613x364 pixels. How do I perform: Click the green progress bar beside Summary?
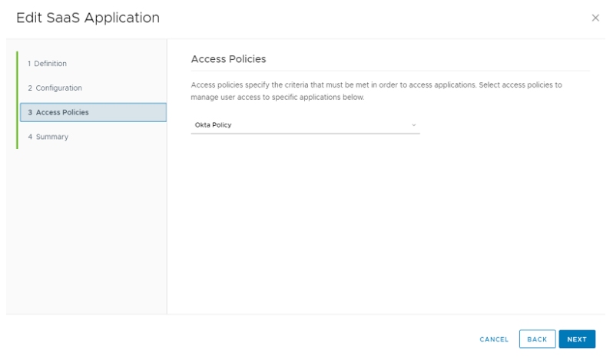coord(17,137)
